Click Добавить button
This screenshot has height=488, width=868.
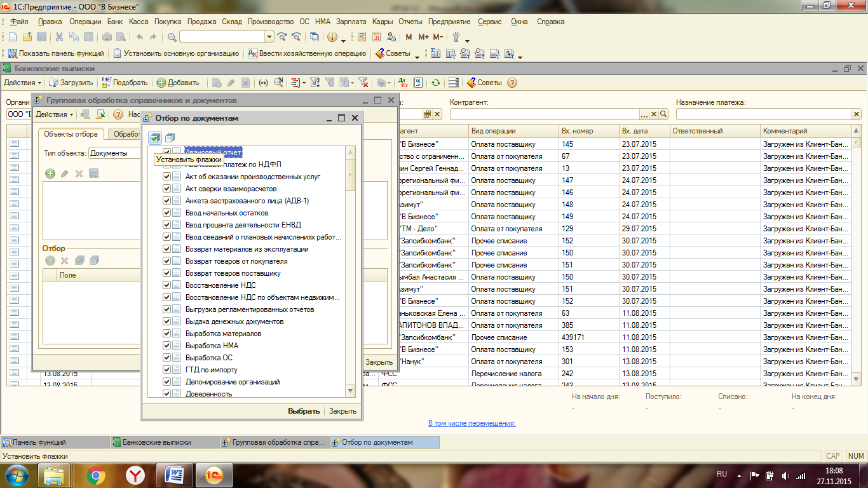click(x=179, y=83)
